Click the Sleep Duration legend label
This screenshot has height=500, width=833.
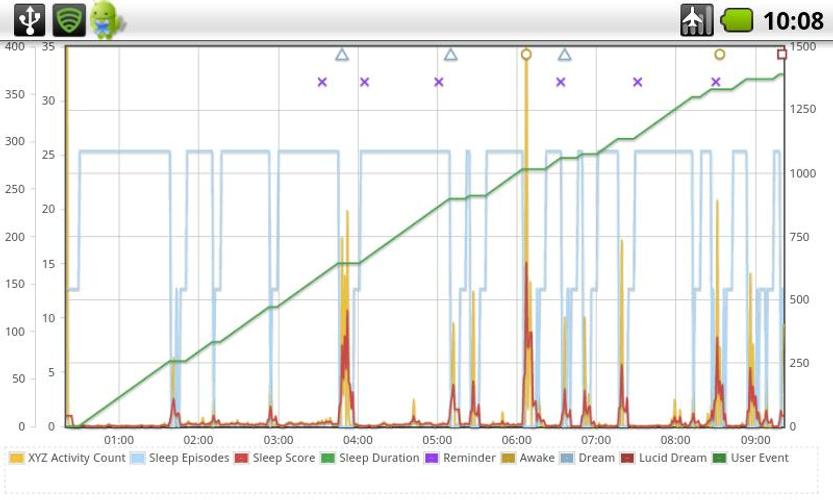point(379,458)
